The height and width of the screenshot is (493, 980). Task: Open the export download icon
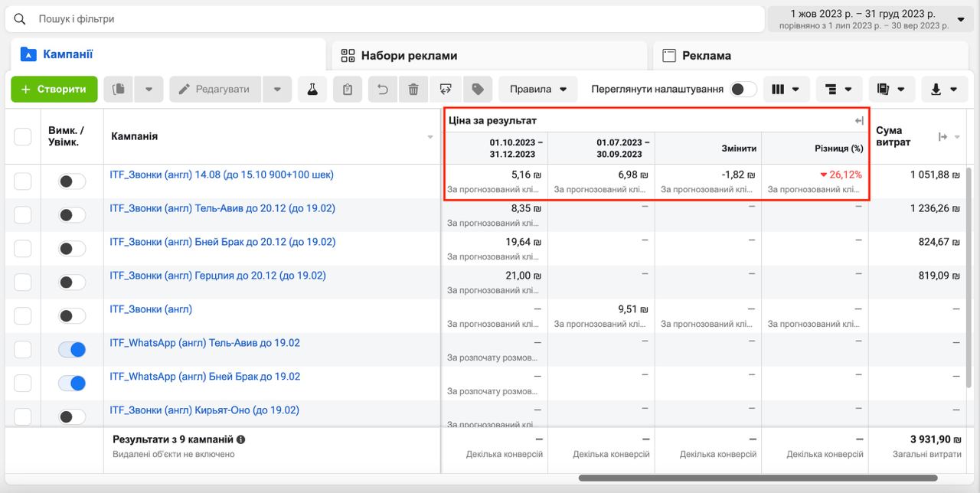(x=938, y=89)
